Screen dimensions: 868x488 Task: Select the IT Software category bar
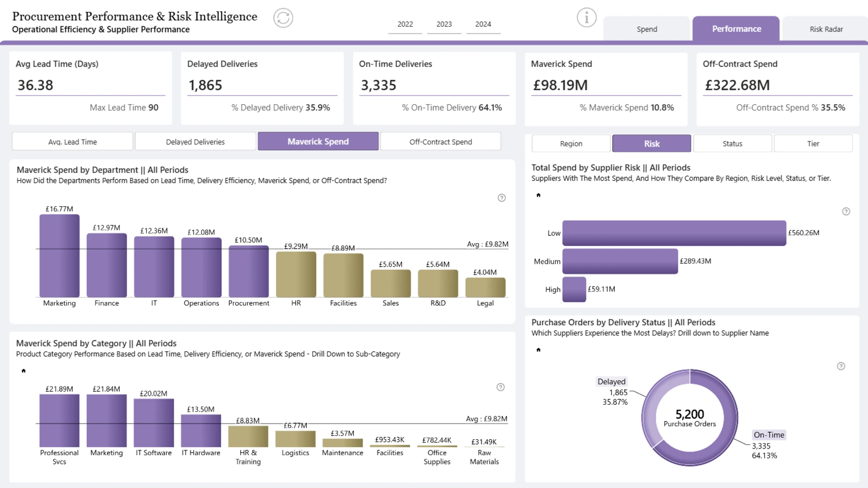point(154,423)
